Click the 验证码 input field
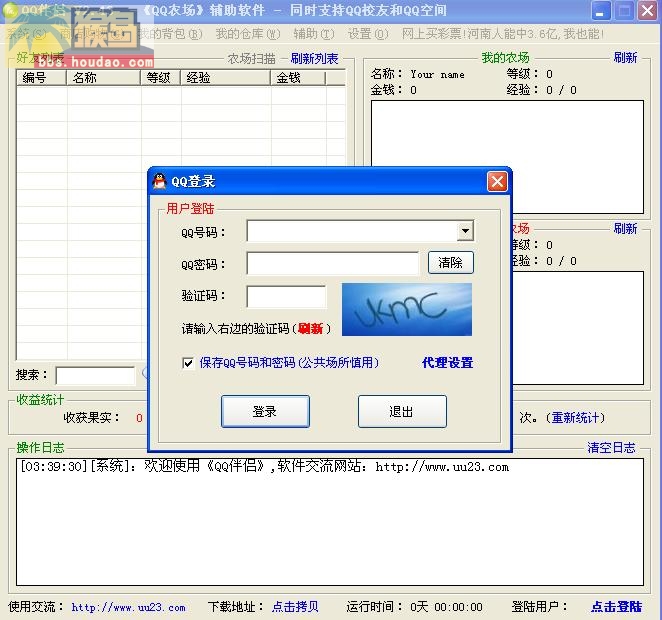Image resolution: width=662 pixels, height=620 pixels. pos(286,296)
